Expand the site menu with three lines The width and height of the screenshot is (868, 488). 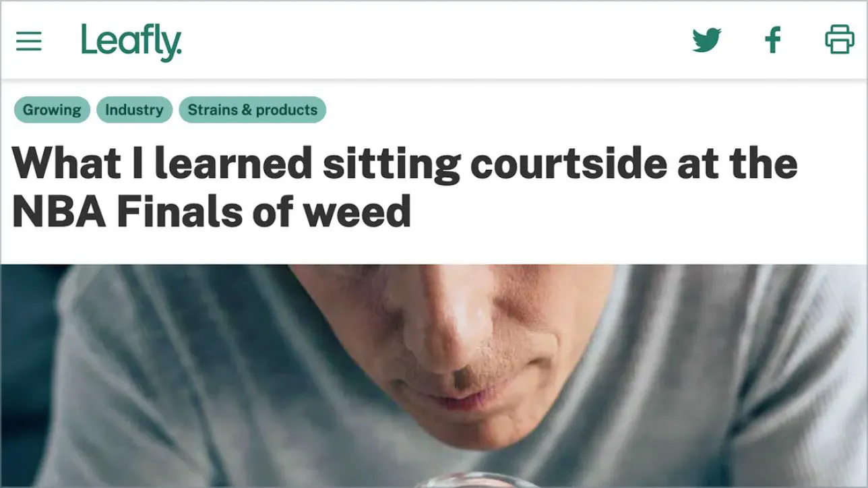click(x=29, y=41)
